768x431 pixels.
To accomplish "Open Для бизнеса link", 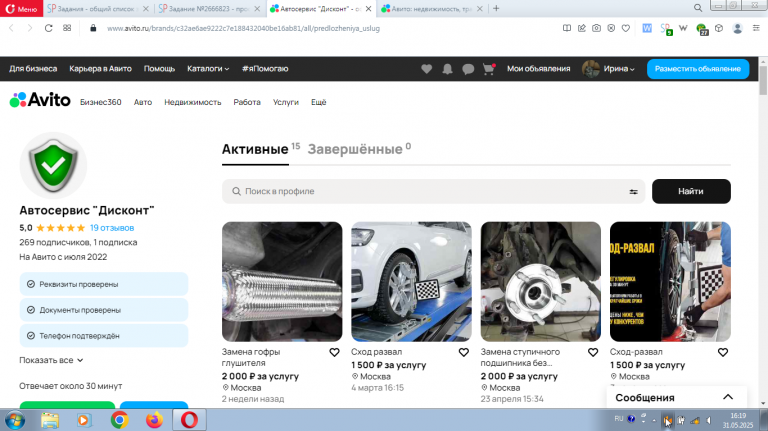I will coord(33,69).
